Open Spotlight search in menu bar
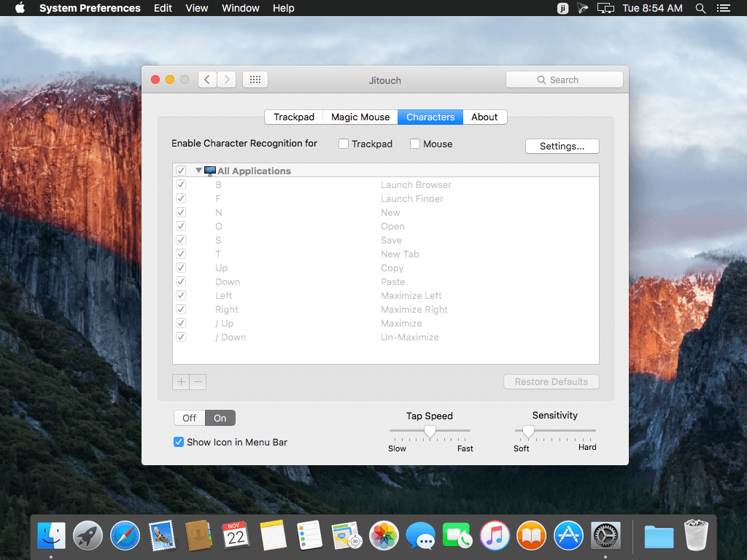Image resolution: width=747 pixels, height=560 pixels. [700, 8]
